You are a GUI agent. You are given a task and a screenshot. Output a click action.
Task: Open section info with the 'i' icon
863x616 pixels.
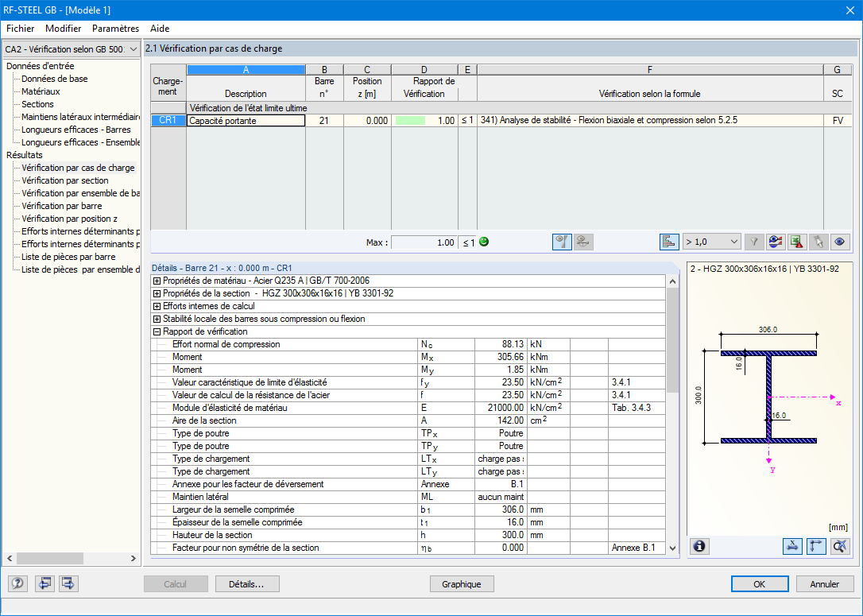click(699, 546)
